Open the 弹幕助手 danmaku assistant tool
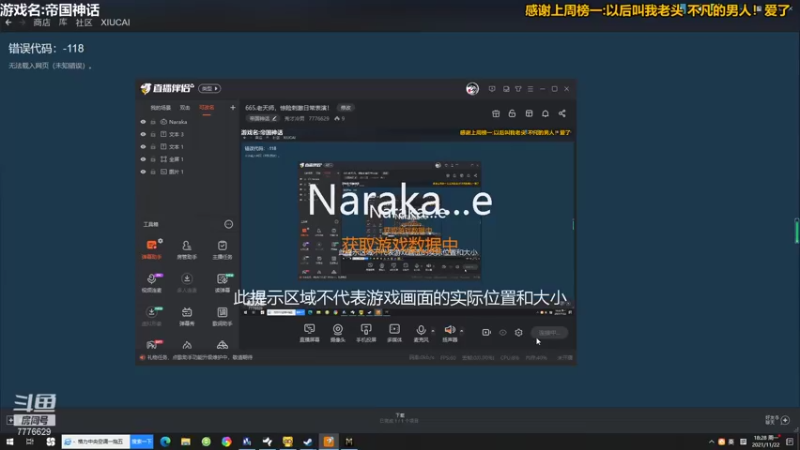 [152, 249]
